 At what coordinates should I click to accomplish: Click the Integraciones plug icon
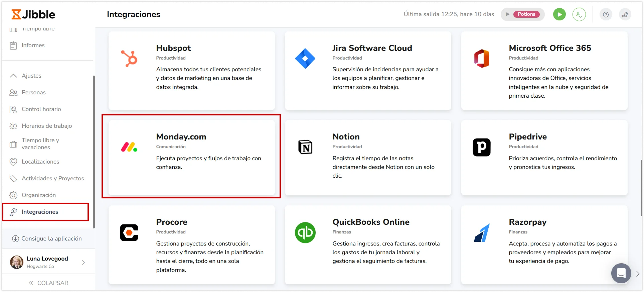tap(13, 212)
